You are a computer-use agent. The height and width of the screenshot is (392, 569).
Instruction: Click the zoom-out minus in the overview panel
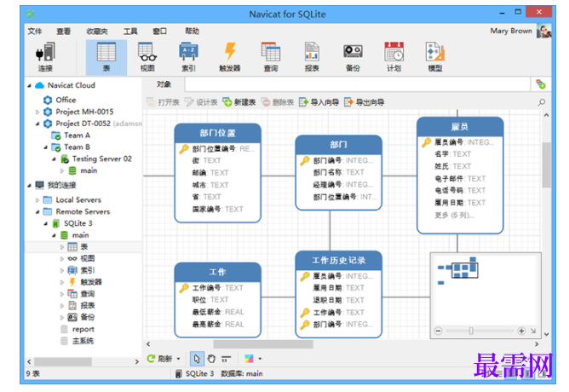(x=439, y=331)
